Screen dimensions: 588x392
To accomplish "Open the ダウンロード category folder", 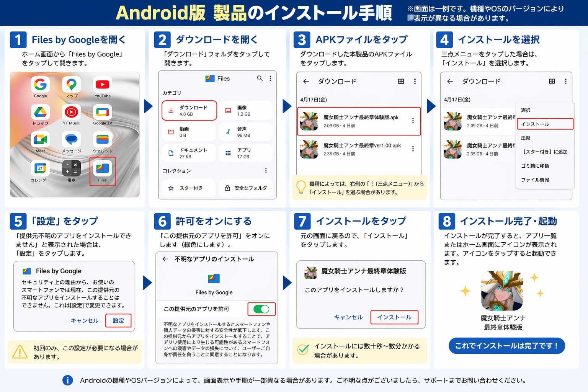I will (x=189, y=110).
